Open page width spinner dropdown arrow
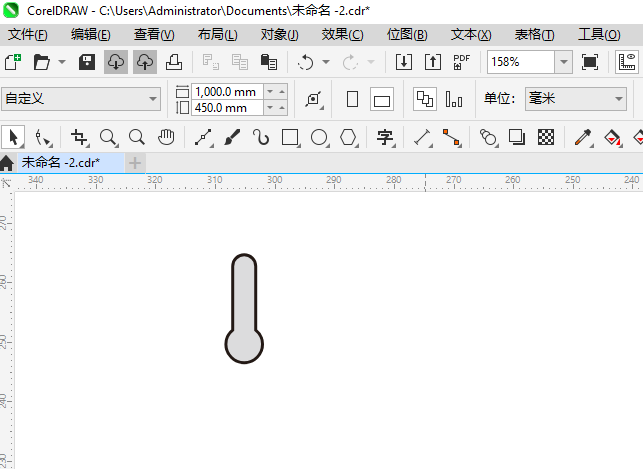This screenshot has height=469, width=643. [270, 92]
